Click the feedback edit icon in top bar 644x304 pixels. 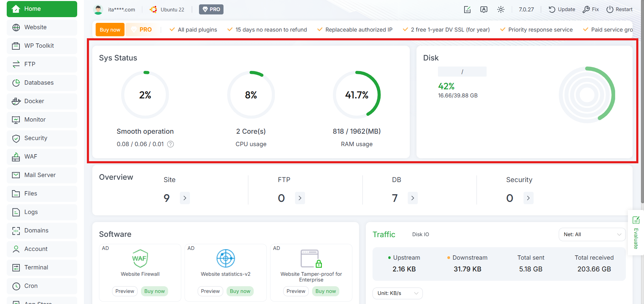(467, 9)
